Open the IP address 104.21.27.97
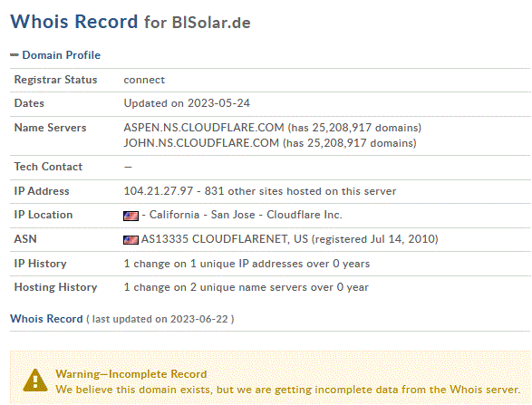The width and height of the screenshot is (532, 405). coord(159,191)
